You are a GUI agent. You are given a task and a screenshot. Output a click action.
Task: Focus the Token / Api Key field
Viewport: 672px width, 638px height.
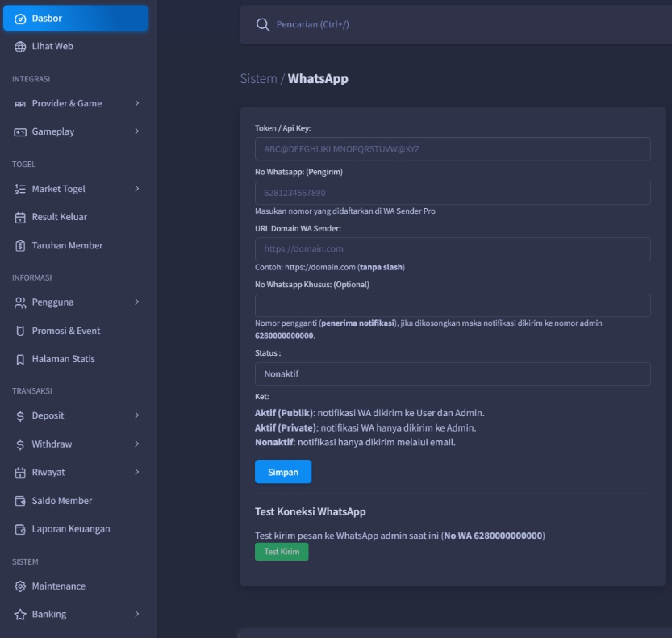pyautogui.click(x=453, y=149)
